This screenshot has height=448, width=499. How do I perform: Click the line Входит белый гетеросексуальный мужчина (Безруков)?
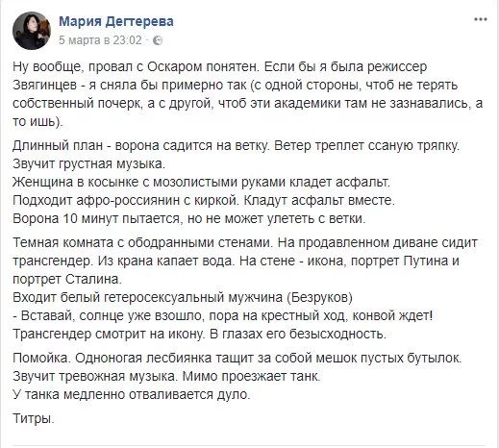[x=183, y=297]
